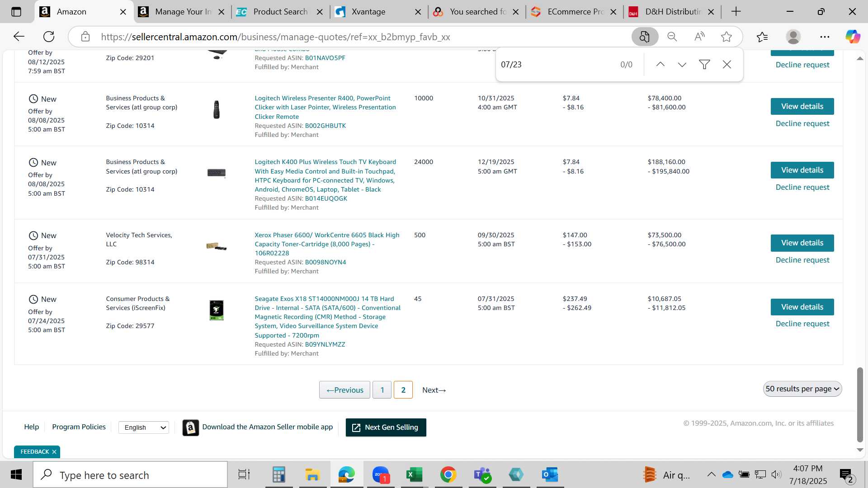
Task: Reload the page with the refresh icon
Action: pos(49,37)
